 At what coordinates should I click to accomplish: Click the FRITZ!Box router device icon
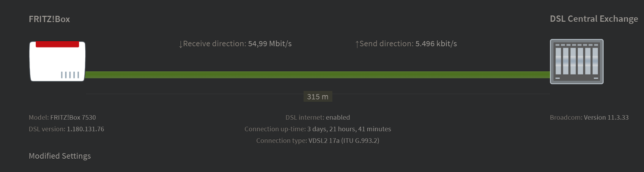point(57,61)
